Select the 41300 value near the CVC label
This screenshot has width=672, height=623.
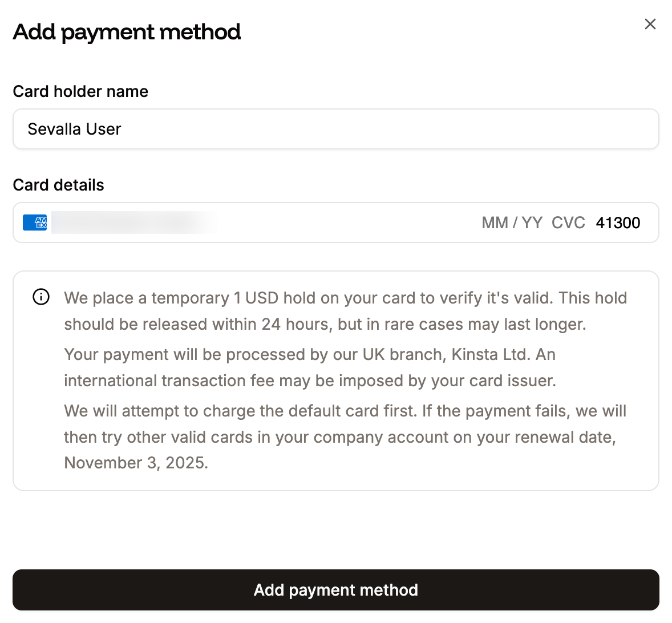(618, 222)
